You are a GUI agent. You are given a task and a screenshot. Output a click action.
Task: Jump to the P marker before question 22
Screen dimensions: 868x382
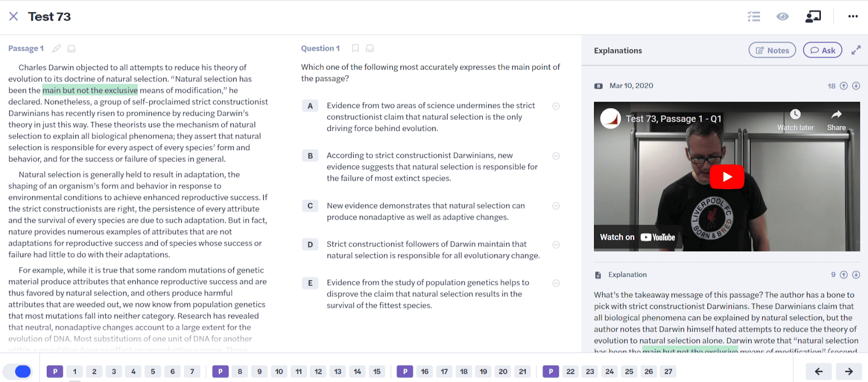pos(551,372)
